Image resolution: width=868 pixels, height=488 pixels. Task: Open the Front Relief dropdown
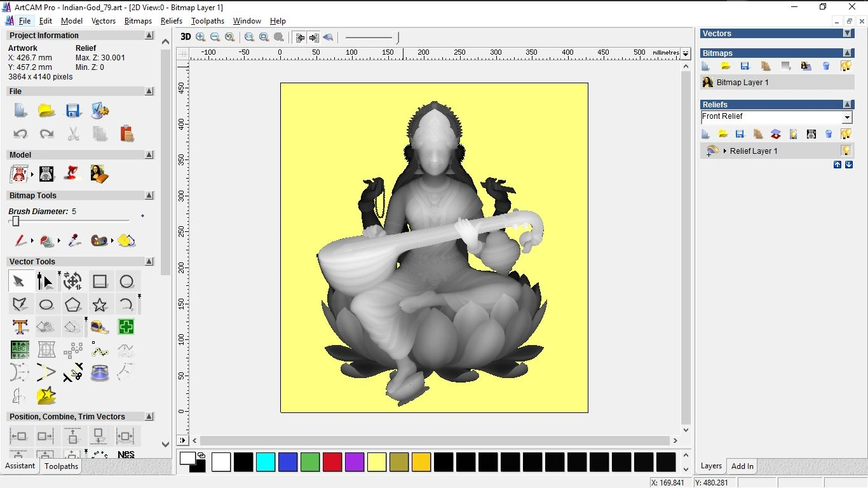click(x=847, y=118)
